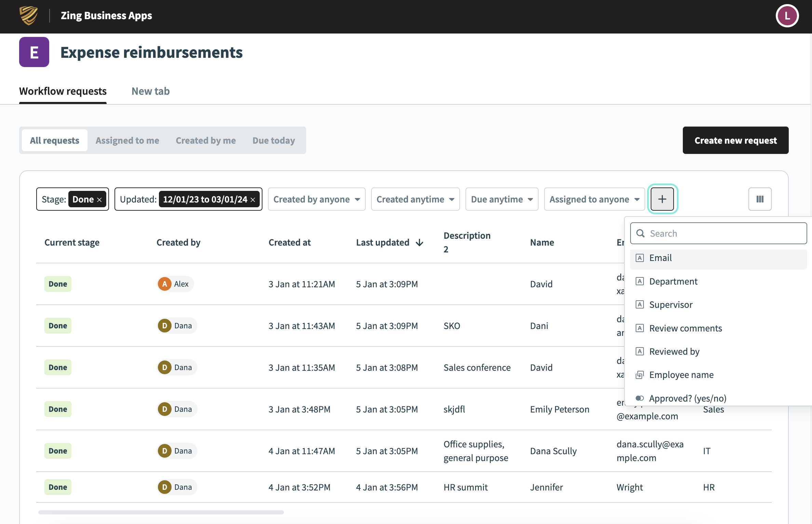Select Department from the filter list
Viewport: 812px width, 524px height.
pyautogui.click(x=673, y=281)
